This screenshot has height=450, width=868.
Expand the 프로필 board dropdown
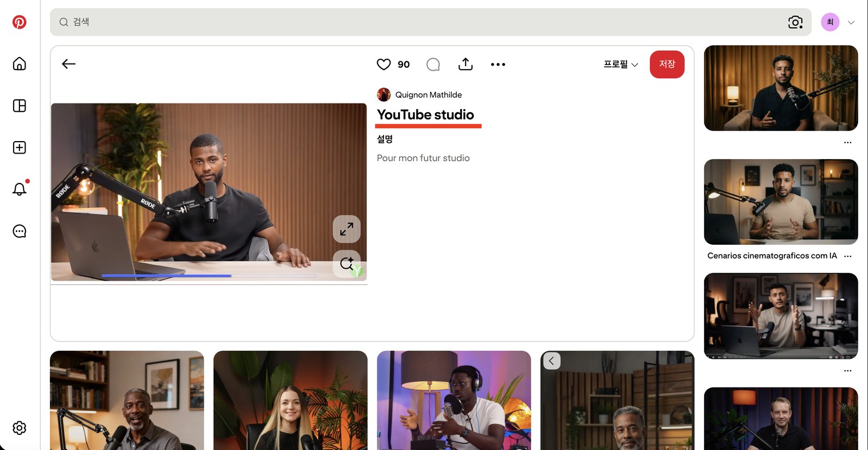(x=621, y=64)
